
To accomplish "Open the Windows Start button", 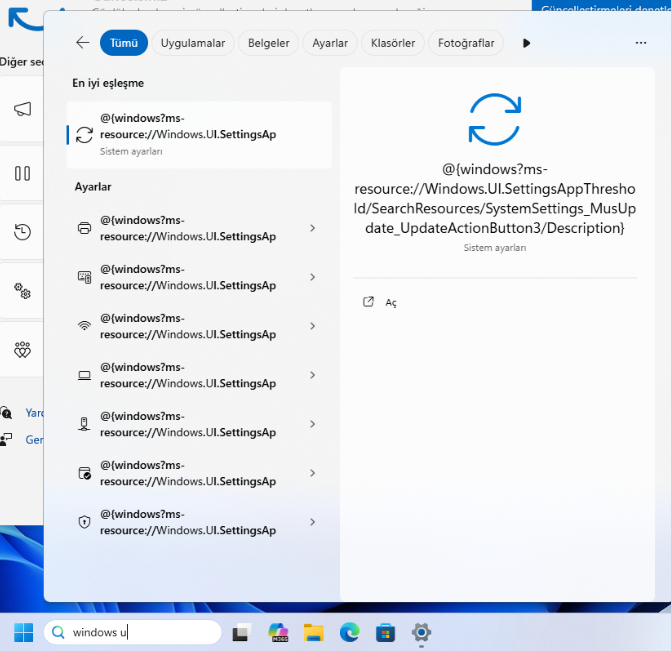I will (x=23, y=632).
